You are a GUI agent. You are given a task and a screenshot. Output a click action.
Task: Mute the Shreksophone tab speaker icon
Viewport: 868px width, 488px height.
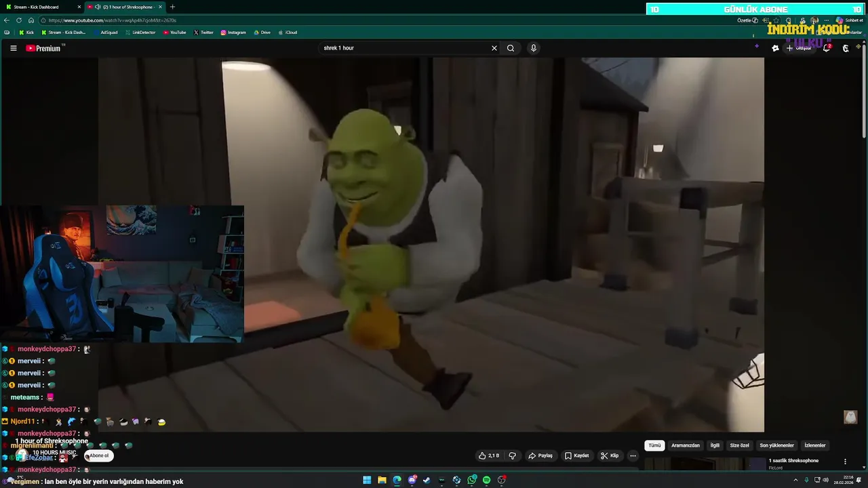tap(98, 7)
